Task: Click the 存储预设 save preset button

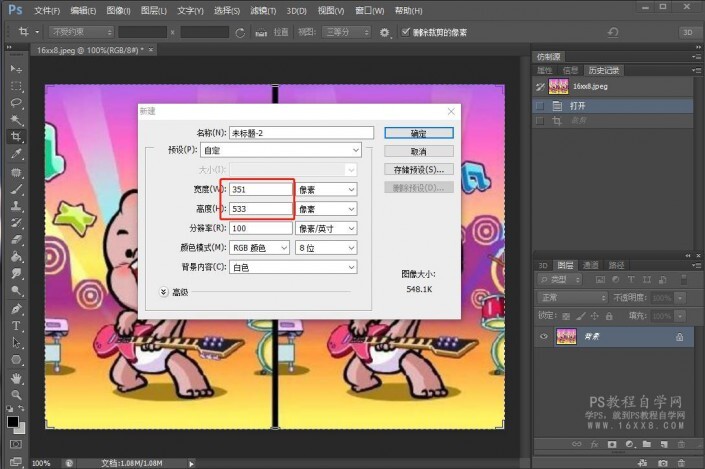Action: (418, 169)
